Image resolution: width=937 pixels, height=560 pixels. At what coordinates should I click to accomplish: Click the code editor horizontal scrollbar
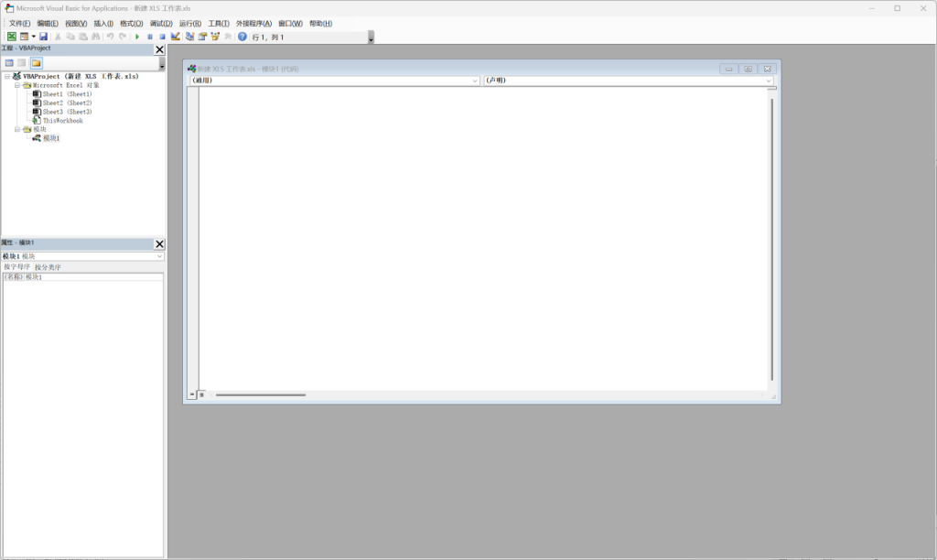[261, 394]
